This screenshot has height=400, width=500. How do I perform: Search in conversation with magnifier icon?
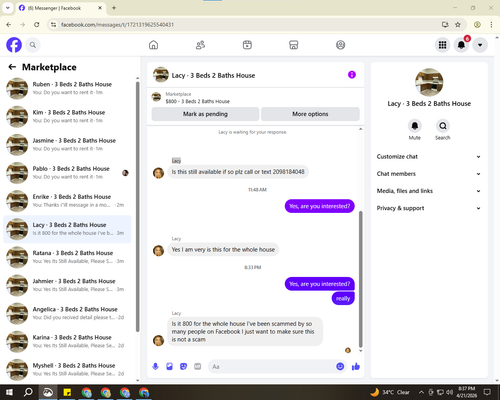click(443, 126)
